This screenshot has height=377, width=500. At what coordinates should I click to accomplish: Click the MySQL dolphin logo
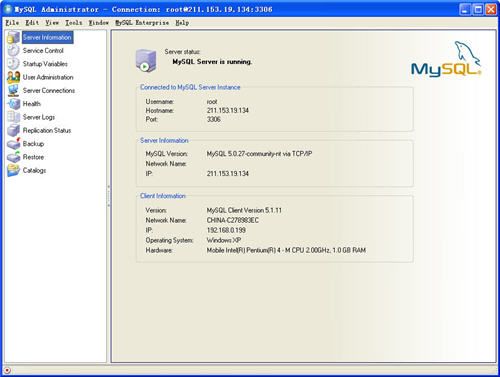coord(446,59)
